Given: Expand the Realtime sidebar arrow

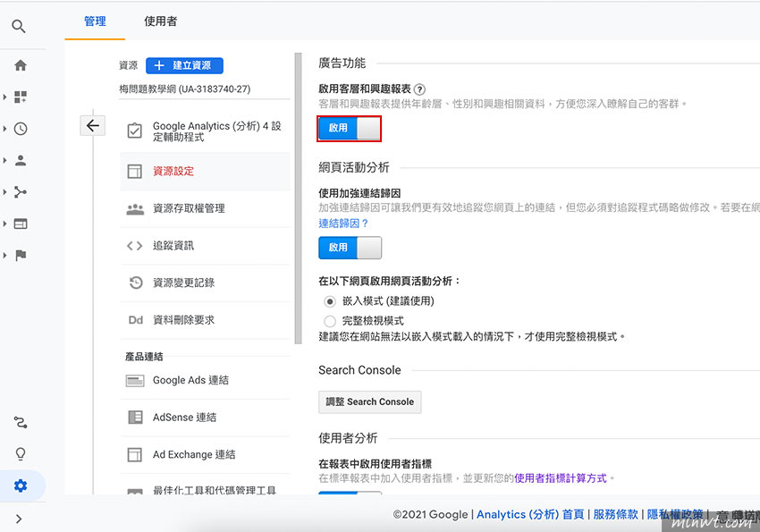Looking at the screenshot, I should (x=4, y=129).
